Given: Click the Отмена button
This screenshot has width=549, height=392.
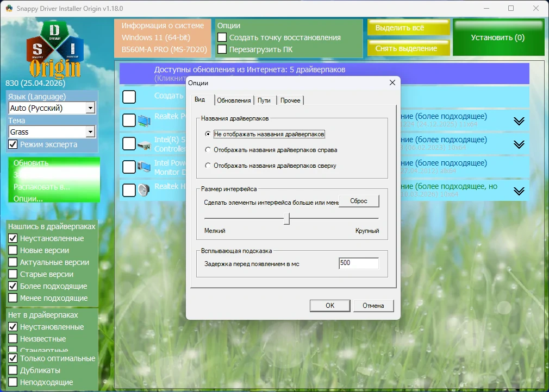Looking at the screenshot, I should (373, 306).
